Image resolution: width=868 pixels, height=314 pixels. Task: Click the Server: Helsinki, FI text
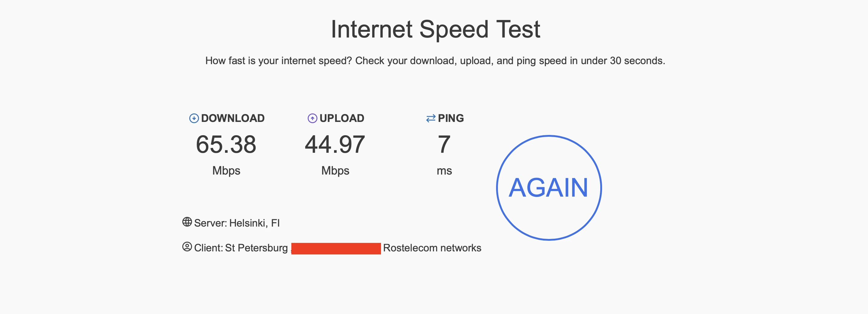coord(237,223)
